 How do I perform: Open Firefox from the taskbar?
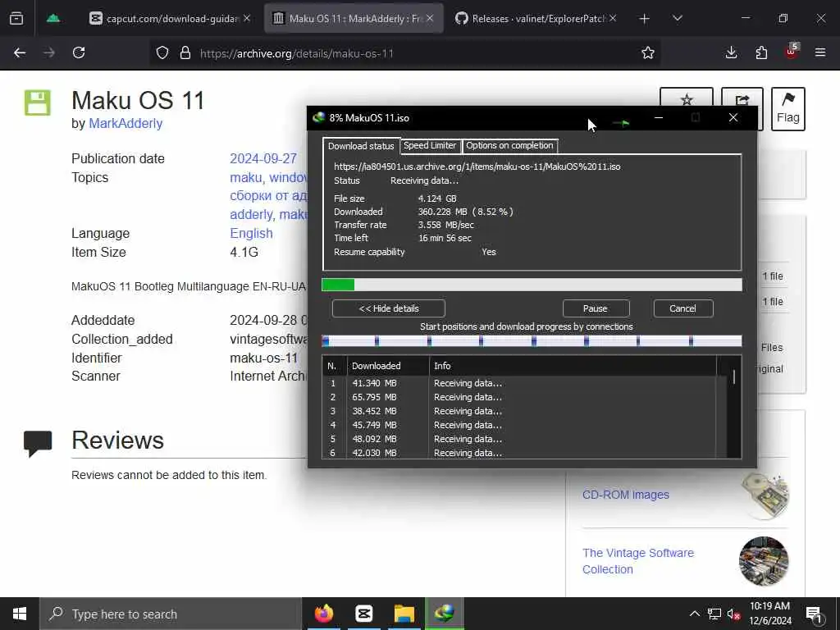click(x=323, y=614)
